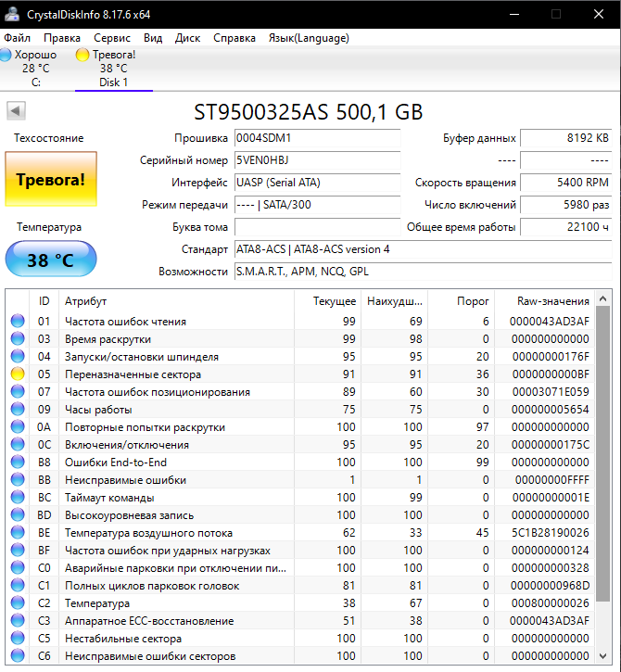Click the status icon for Часы работы
The width and height of the screenshot is (621, 672).
(x=18, y=409)
